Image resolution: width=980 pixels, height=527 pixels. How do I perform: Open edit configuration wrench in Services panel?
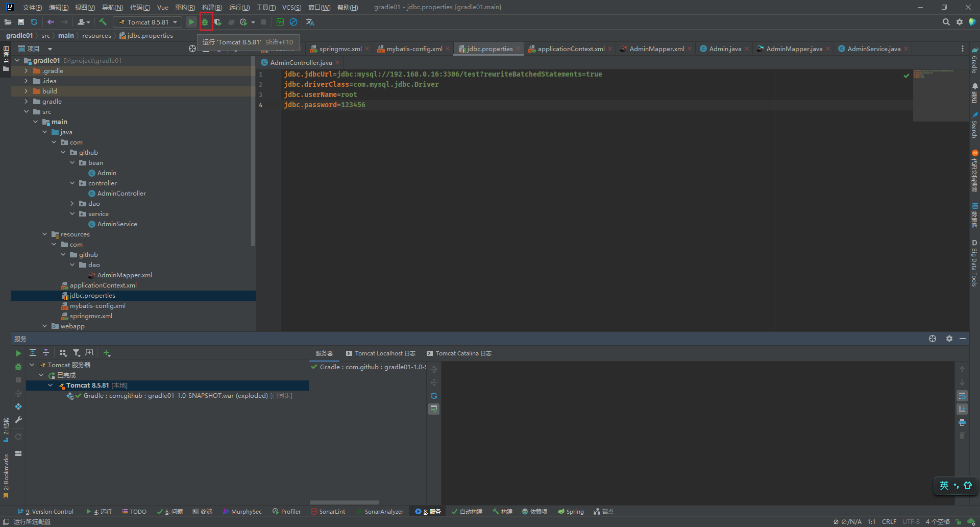(18, 420)
